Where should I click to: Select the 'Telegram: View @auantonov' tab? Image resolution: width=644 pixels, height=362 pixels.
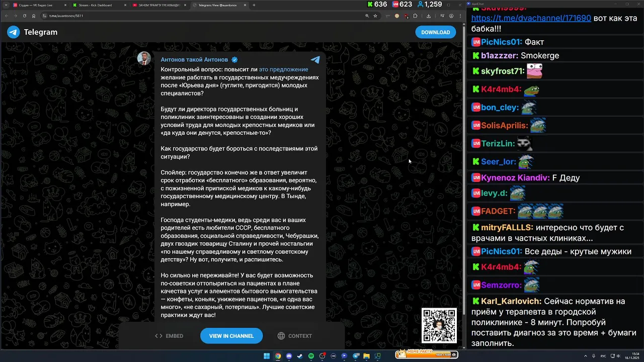(x=219, y=5)
